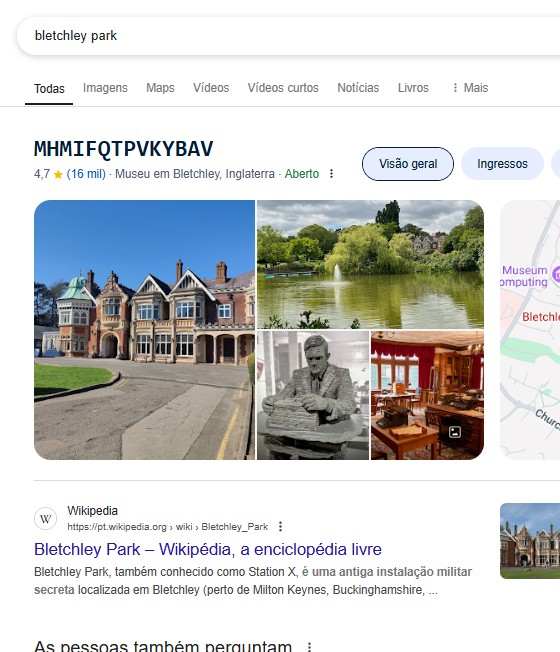Go to the Notícias tab
Viewport: 560px width, 652px height.
pos(358,88)
